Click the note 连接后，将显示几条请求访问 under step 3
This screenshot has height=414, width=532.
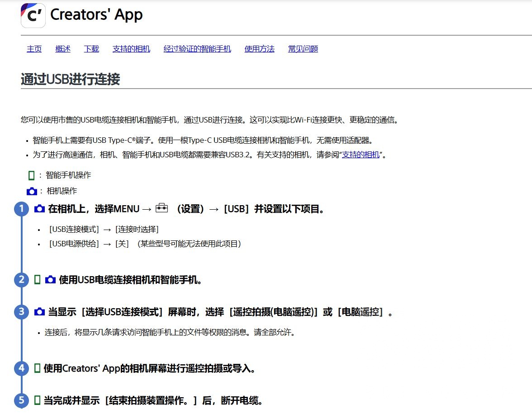(170, 332)
